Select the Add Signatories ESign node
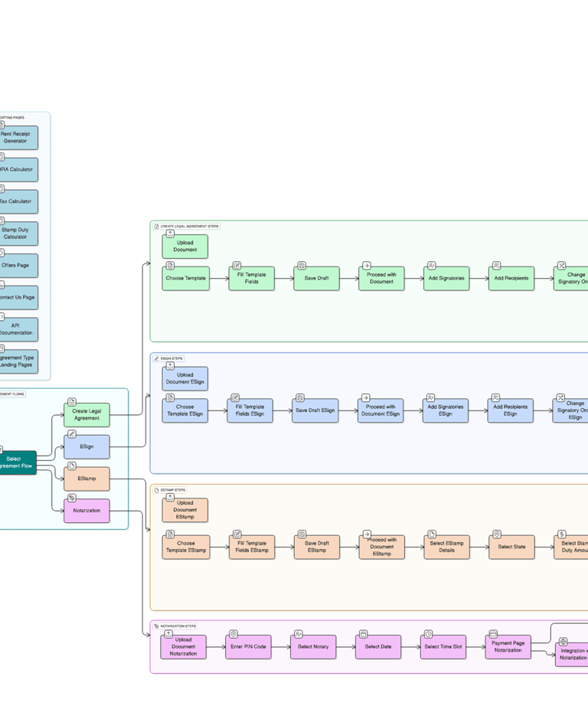 [x=446, y=410]
